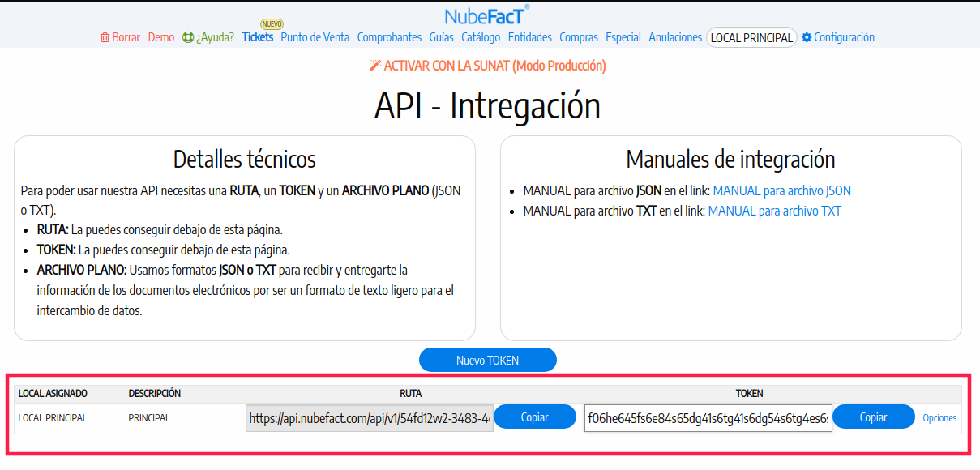980x470 pixels.
Task: Open the Especial menu
Action: click(x=623, y=37)
